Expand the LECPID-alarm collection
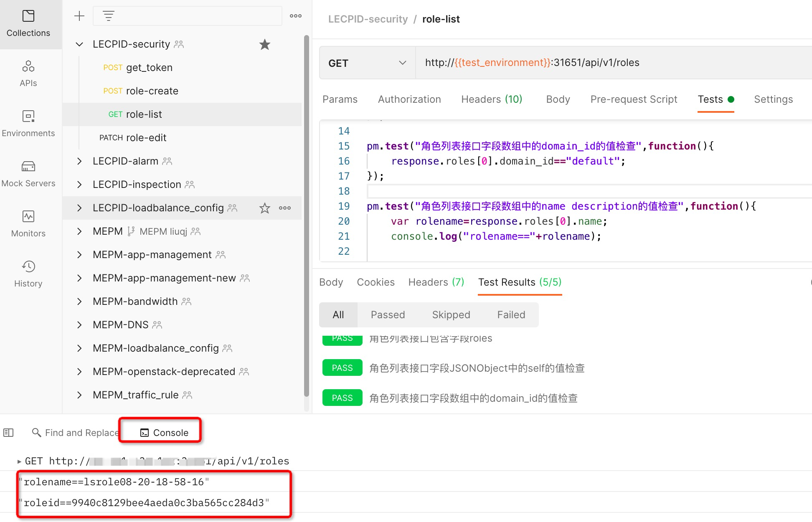812x522 pixels. [x=79, y=161]
